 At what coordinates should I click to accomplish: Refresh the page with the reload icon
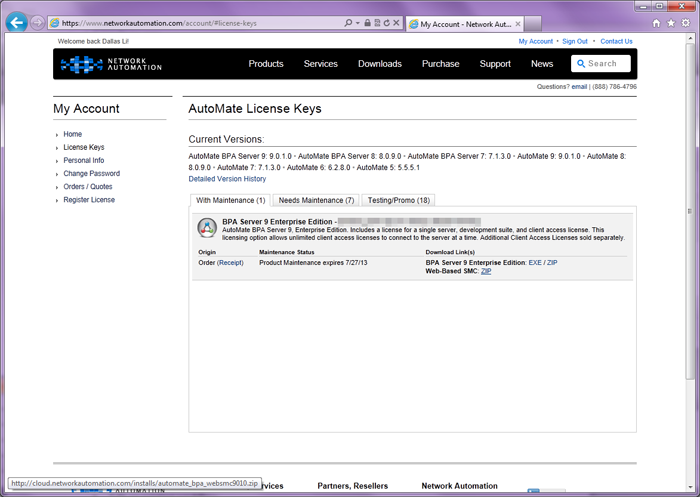pyautogui.click(x=387, y=23)
